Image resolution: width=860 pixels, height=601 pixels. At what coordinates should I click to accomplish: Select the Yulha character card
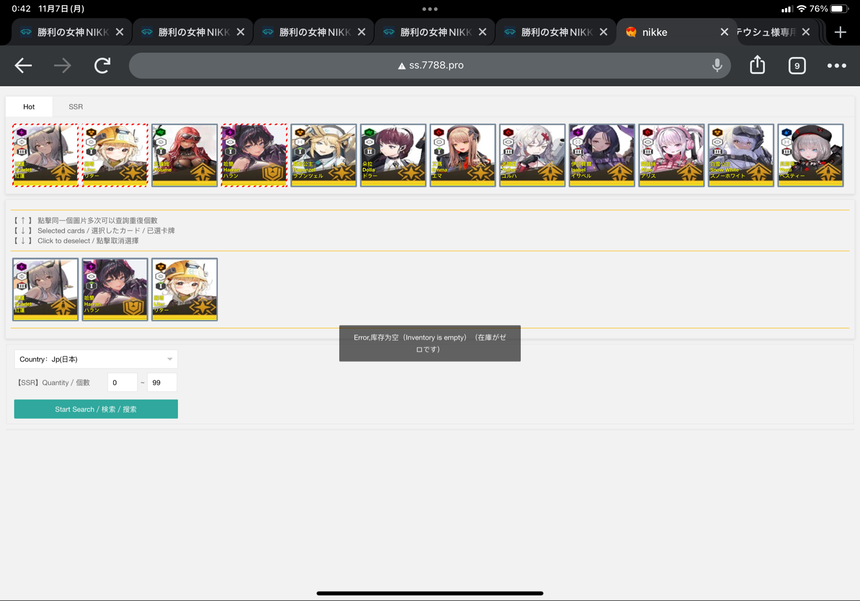pyautogui.click(x=533, y=155)
